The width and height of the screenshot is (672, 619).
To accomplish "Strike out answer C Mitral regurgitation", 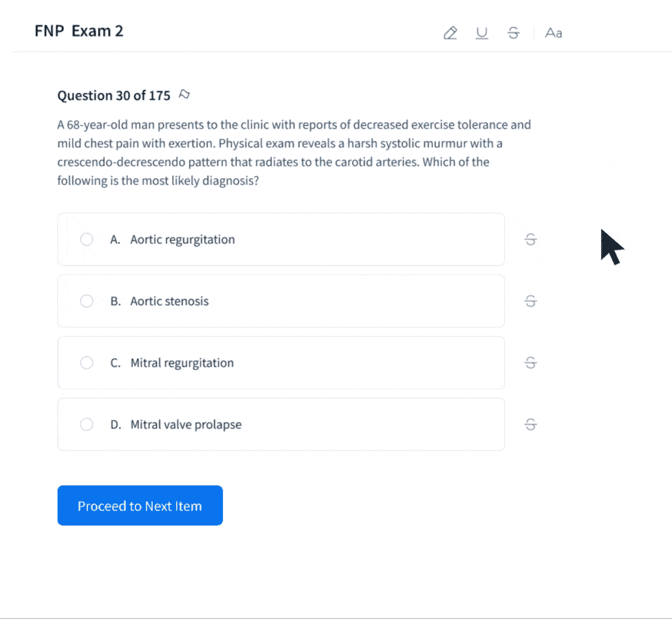I will pyautogui.click(x=530, y=362).
